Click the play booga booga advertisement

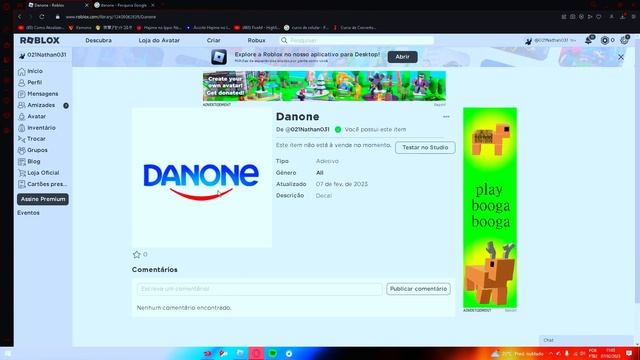[490, 208]
